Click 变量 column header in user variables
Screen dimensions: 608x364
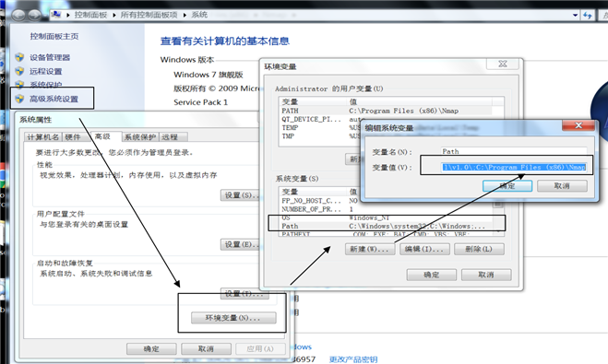313,102
